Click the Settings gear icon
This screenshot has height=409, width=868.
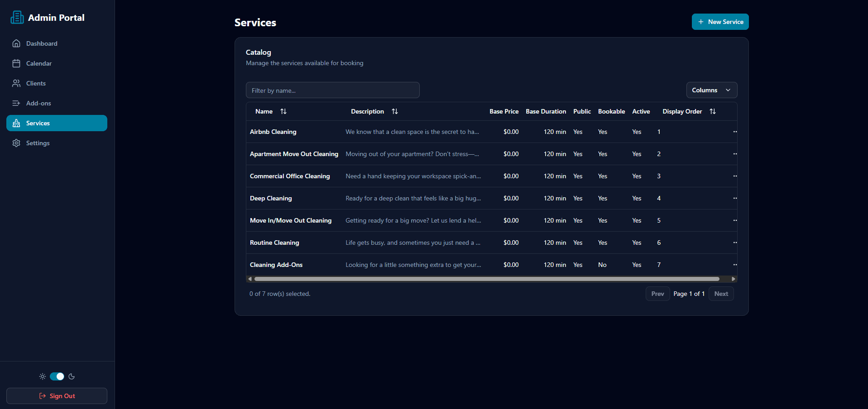(16, 143)
